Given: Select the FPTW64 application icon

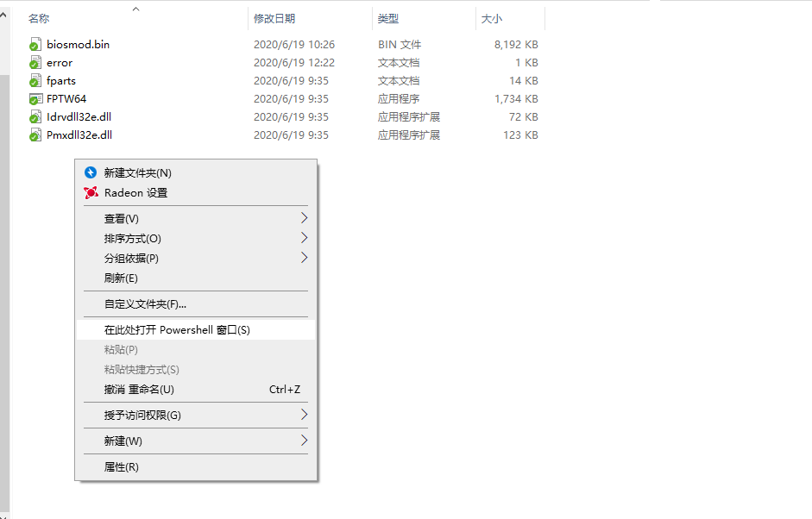Looking at the screenshot, I should tap(35, 99).
